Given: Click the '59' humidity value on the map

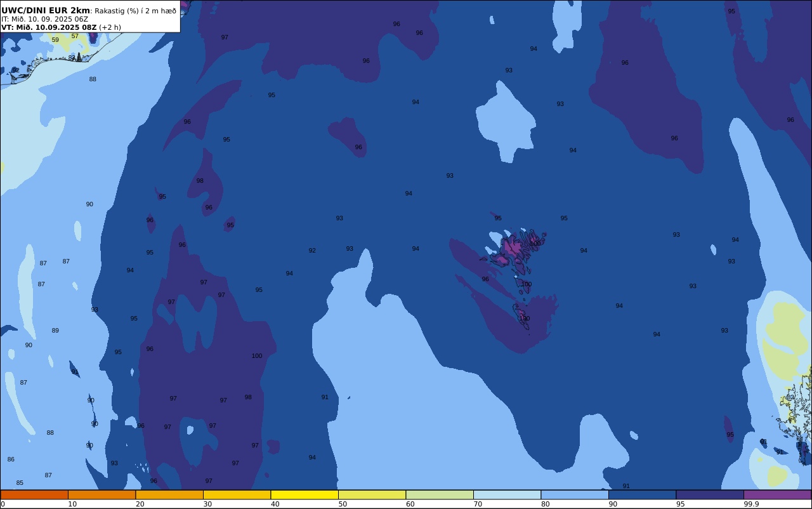Looking at the screenshot, I should (x=55, y=40).
